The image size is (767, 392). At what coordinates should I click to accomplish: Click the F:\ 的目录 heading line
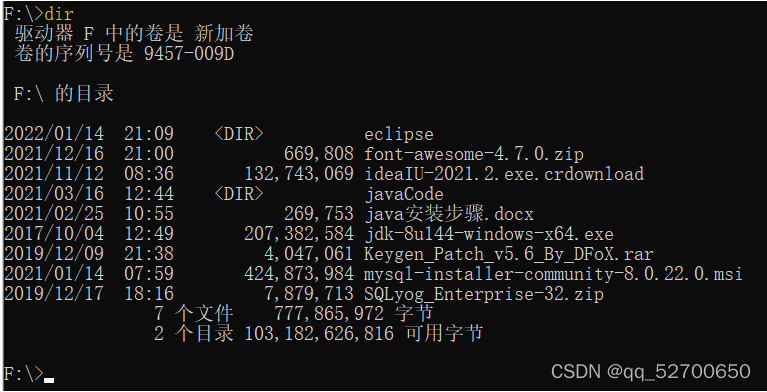click(x=64, y=94)
